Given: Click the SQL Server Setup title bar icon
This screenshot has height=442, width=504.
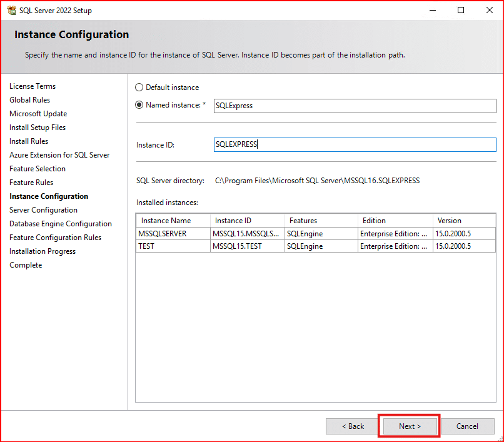Looking at the screenshot, I should coord(11,10).
